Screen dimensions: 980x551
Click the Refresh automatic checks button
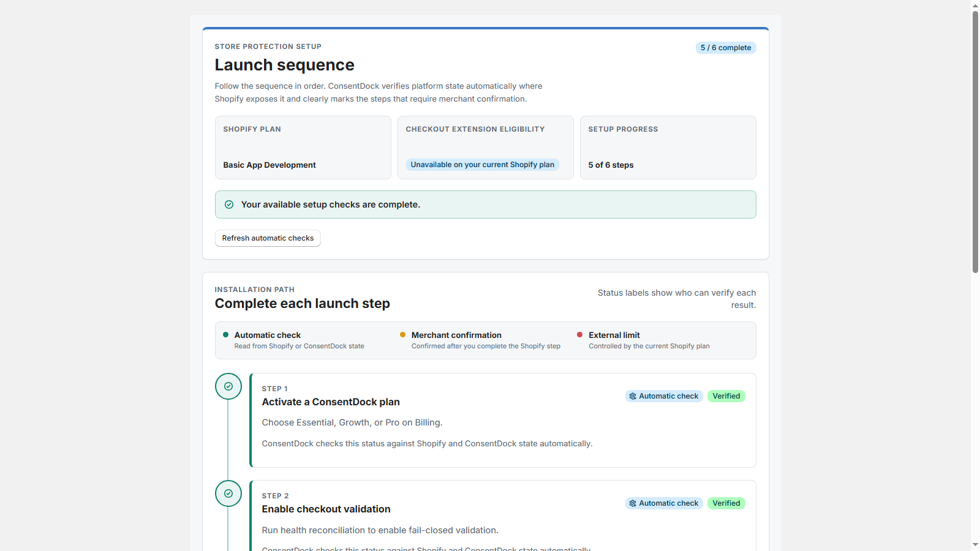tap(268, 238)
